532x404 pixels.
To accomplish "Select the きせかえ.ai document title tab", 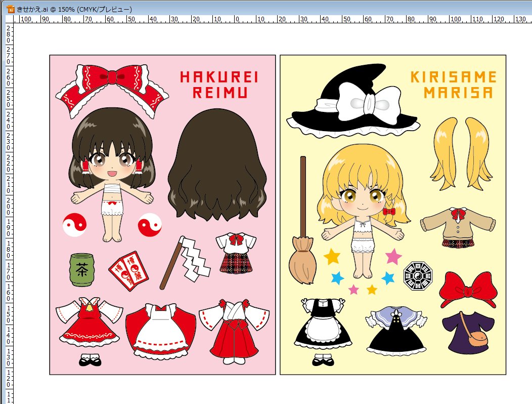I will coord(74,9).
